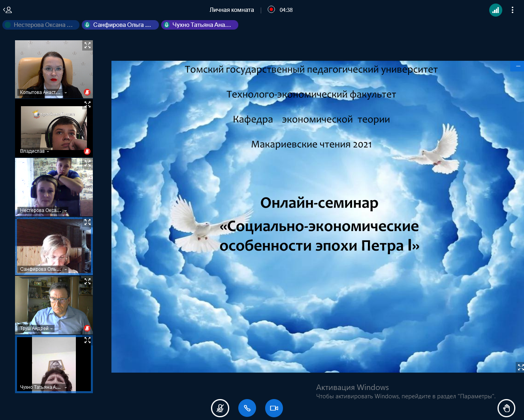This screenshot has height=420, width=524.
Task: Open dropdown next to Труш Андрей
Action: pos(51,328)
